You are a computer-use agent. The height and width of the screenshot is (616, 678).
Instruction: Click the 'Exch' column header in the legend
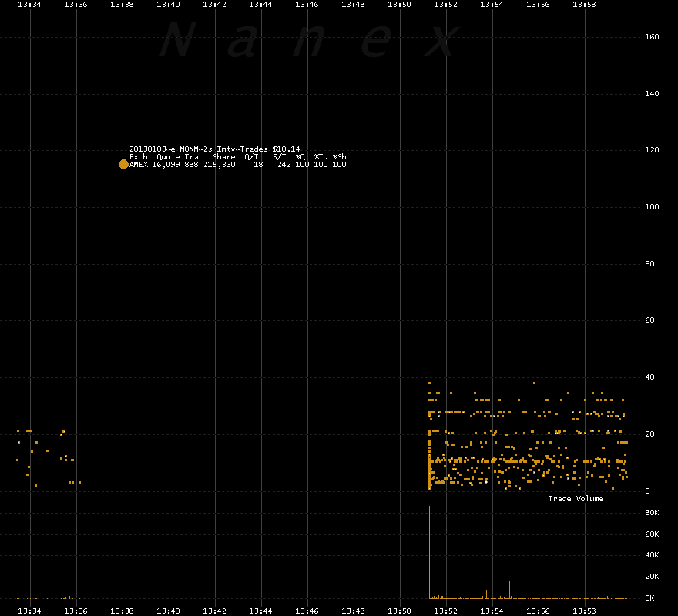(x=139, y=157)
